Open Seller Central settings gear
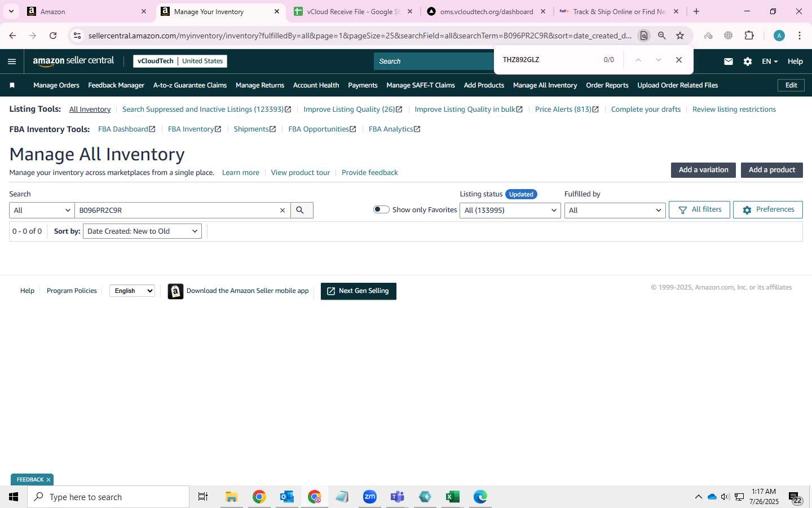 point(748,62)
